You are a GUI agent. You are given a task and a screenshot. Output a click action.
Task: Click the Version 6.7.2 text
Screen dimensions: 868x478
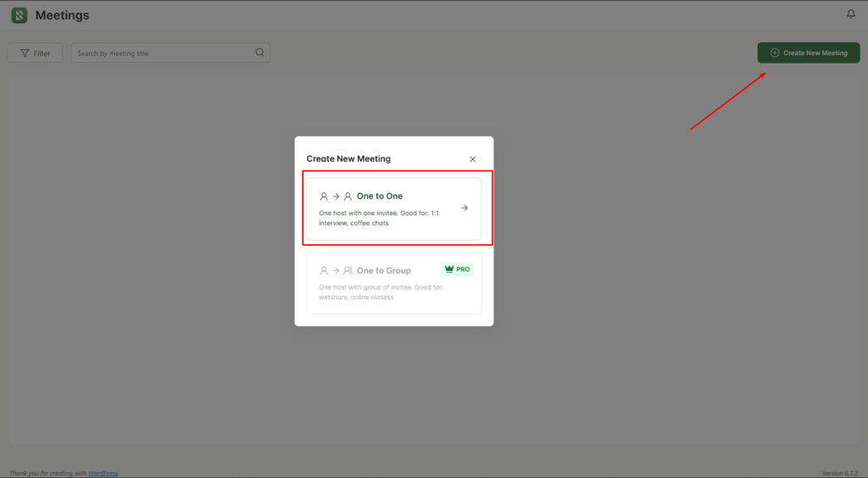840,473
